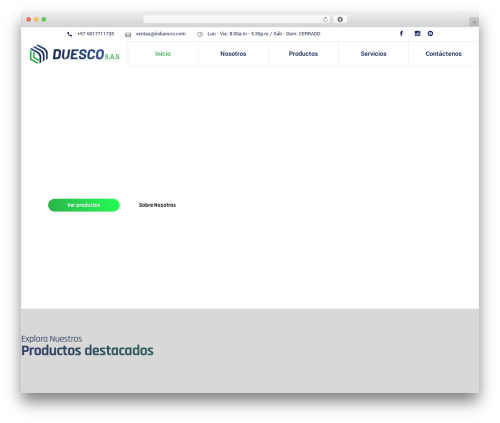Click the browser extension button beside address bar

(340, 19)
